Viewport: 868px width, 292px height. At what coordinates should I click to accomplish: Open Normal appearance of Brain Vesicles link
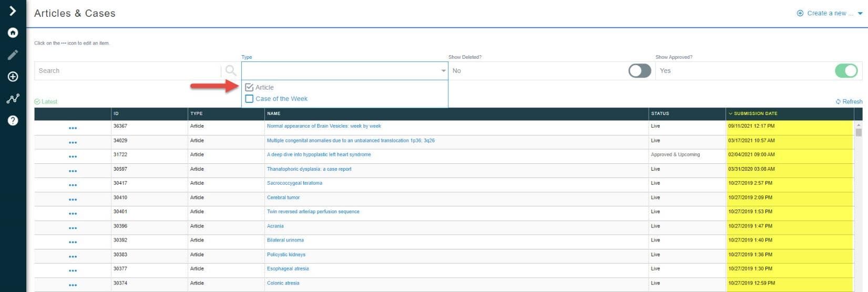(x=324, y=126)
